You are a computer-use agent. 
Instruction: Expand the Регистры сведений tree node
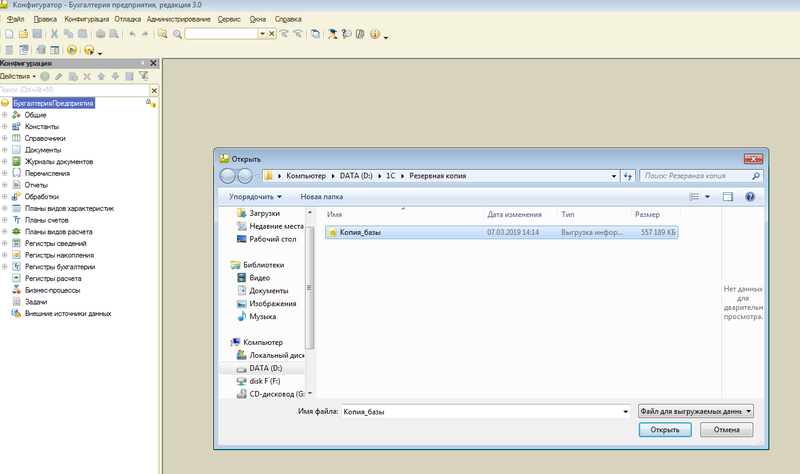(4, 243)
